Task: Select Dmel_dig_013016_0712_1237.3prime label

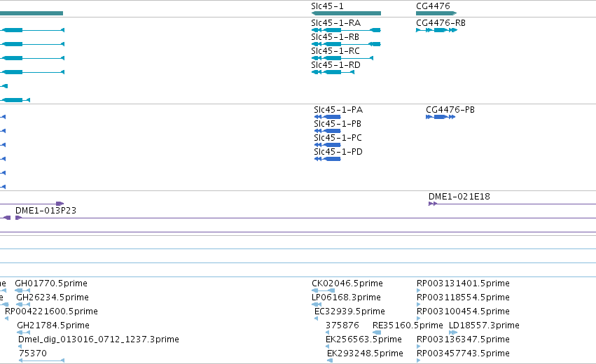Action: pos(99,339)
